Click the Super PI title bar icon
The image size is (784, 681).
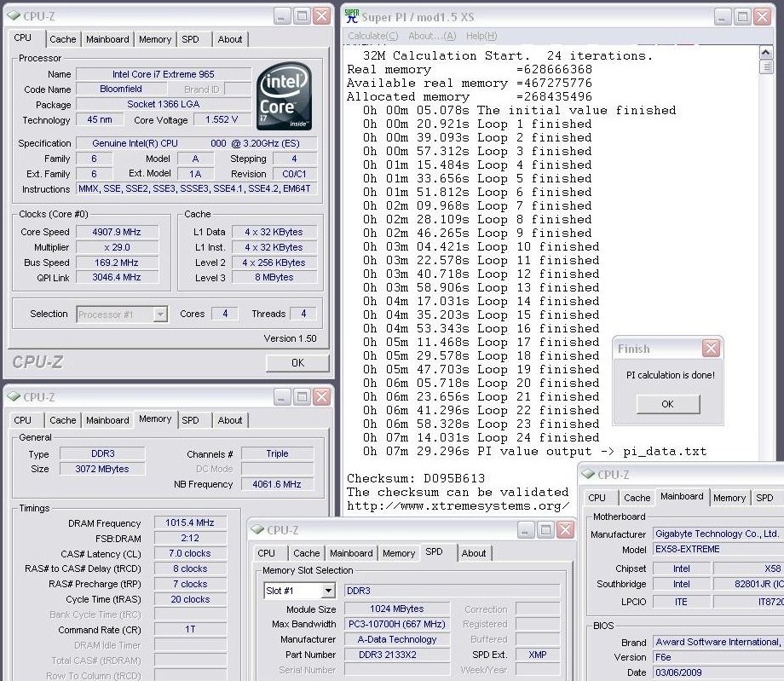point(351,16)
